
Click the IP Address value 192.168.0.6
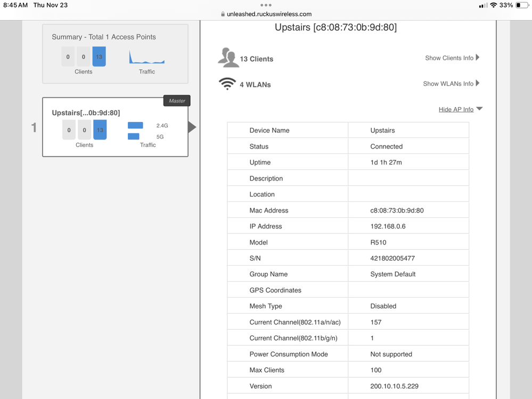388,226
